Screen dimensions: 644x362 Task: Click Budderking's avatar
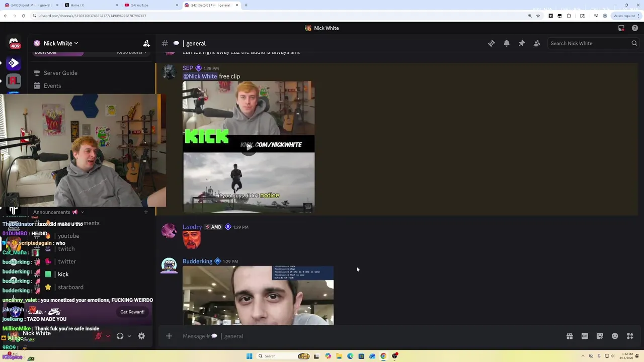pos(169,265)
